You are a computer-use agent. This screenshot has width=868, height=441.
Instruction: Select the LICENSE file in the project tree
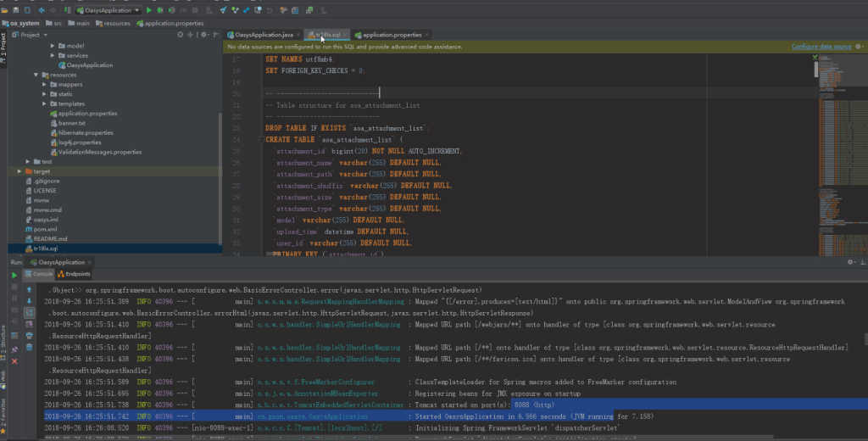tap(41, 191)
